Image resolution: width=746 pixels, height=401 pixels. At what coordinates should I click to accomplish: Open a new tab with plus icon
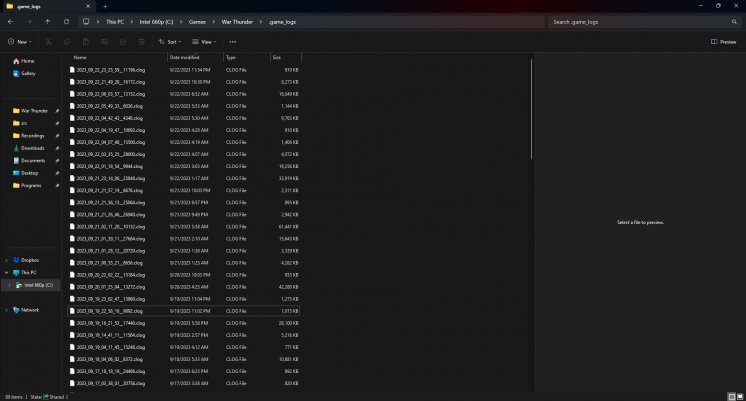tap(105, 6)
